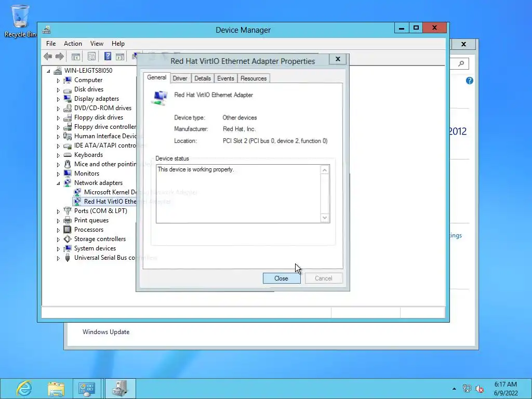Click the Monitors category icon
Image resolution: width=532 pixels, height=399 pixels.
tap(68, 174)
